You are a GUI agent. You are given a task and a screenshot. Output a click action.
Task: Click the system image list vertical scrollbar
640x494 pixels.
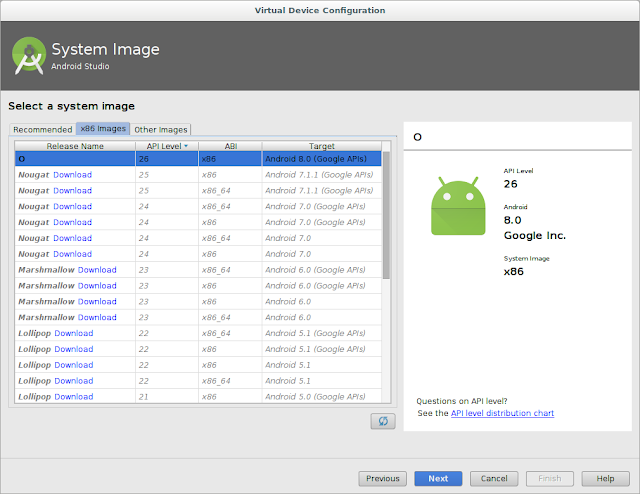pyautogui.click(x=386, y=216)
